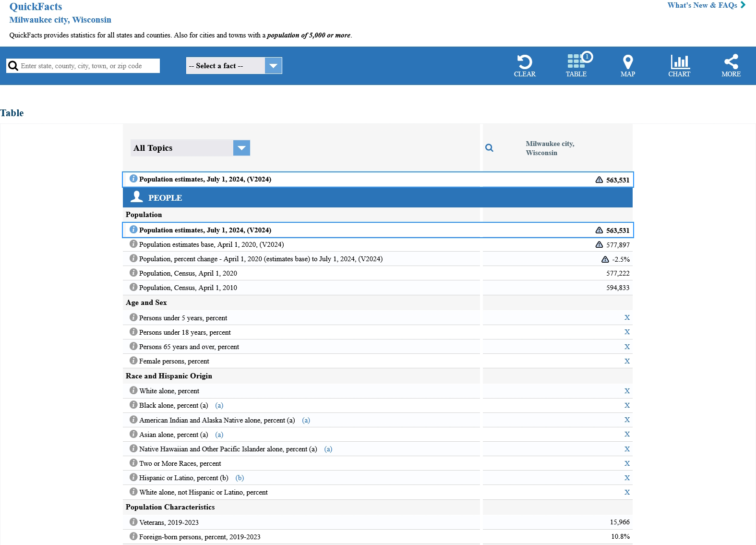Open What's New & FAQs link
Viewport: 756px width, 545px height.
[x=706, y=5]
